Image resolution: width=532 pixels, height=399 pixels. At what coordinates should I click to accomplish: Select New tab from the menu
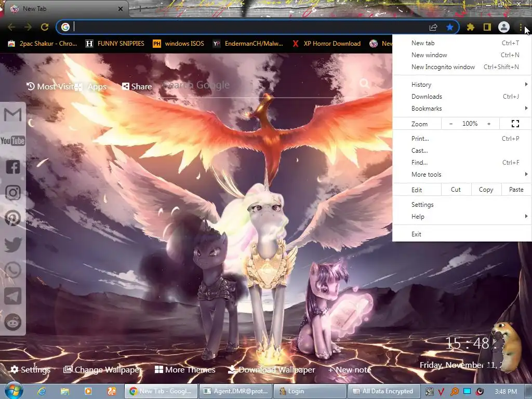click(x=462, y=43)
